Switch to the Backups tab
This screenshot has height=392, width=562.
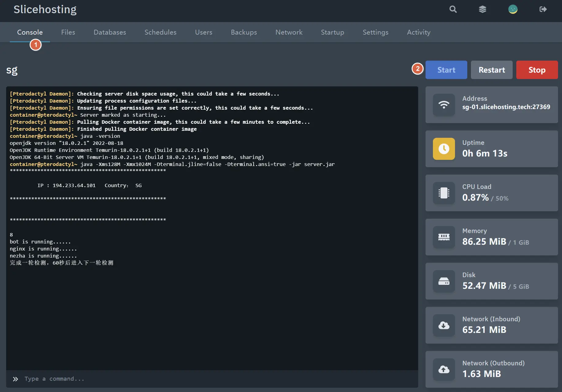(x=244, y=32)
